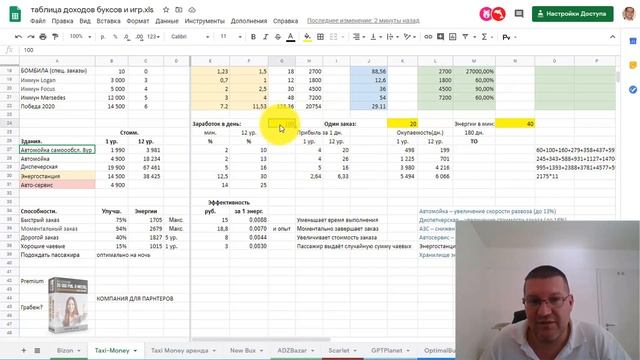
Task: Open vertical align dropdown
Action: (x=375, y=37)
